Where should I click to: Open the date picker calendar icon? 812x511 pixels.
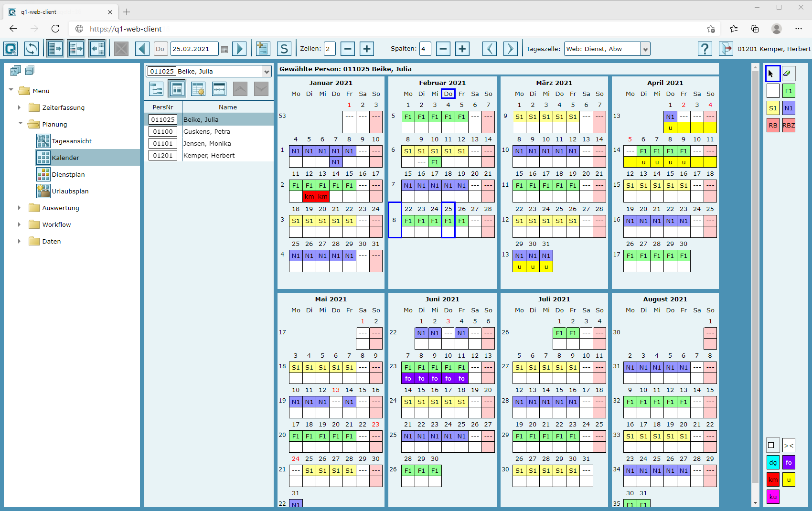(224, 49)
